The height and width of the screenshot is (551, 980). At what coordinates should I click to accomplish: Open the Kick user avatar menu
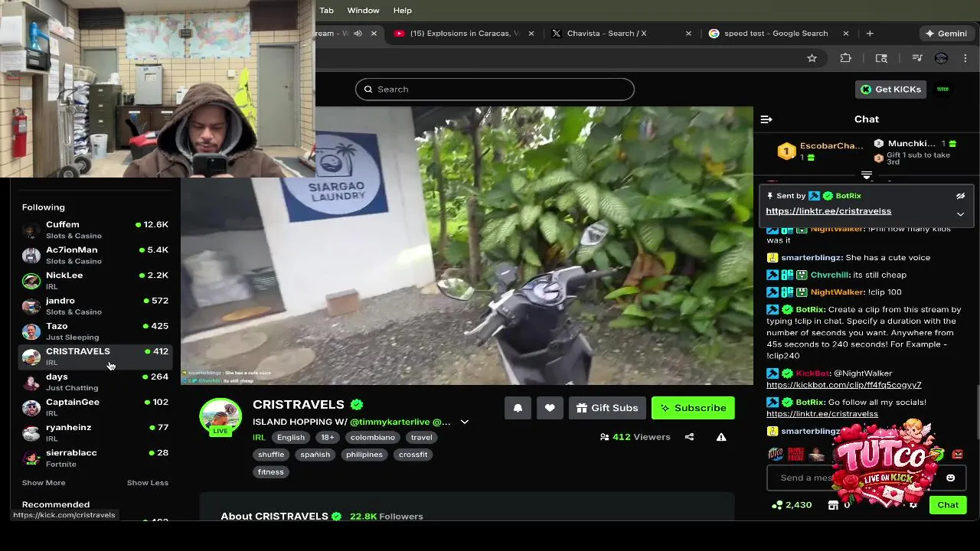point(942,89)
